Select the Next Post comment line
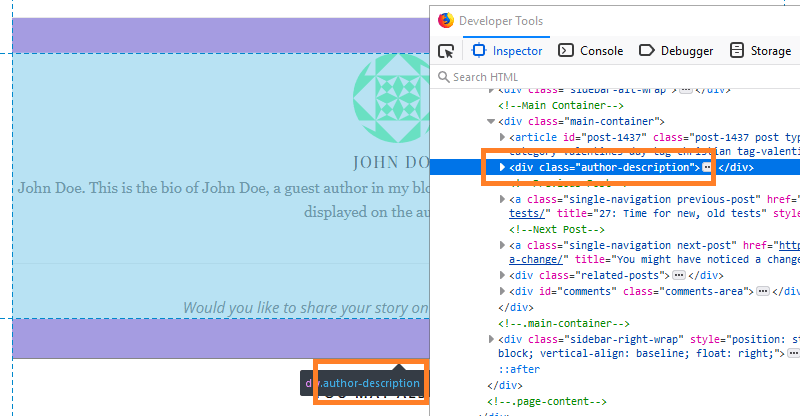 (x=557, y=230)
